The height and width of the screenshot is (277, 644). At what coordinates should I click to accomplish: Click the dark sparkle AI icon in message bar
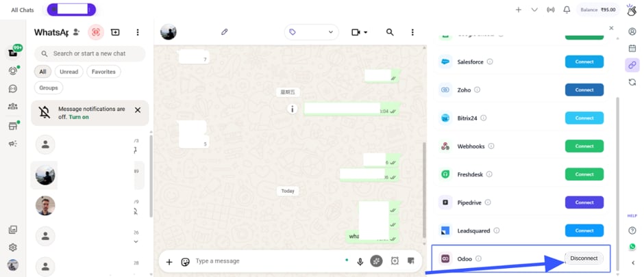pos(376,261)
